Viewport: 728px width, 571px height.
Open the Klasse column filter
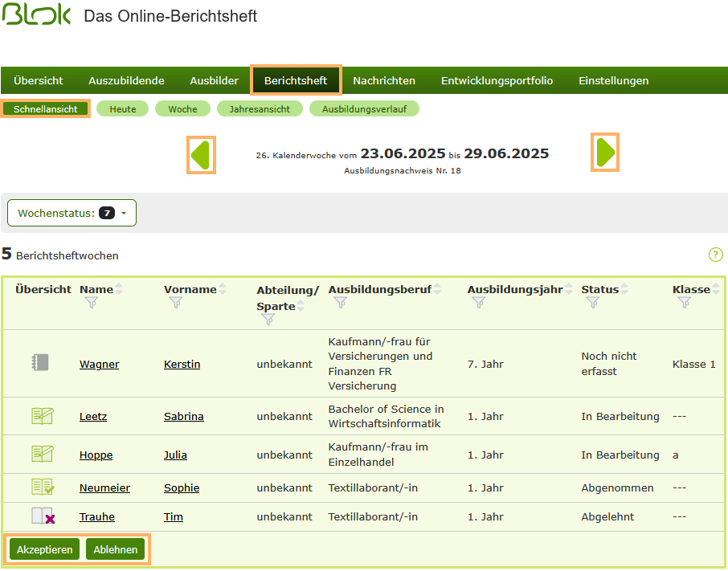click(685, 303)
